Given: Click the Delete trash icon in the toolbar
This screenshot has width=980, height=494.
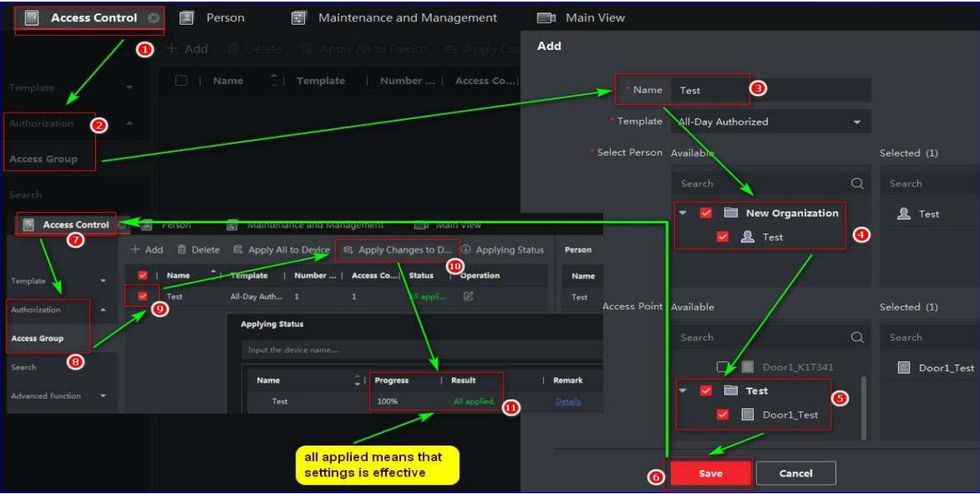Looking at the screenshot, I should [x=182, y=250].
